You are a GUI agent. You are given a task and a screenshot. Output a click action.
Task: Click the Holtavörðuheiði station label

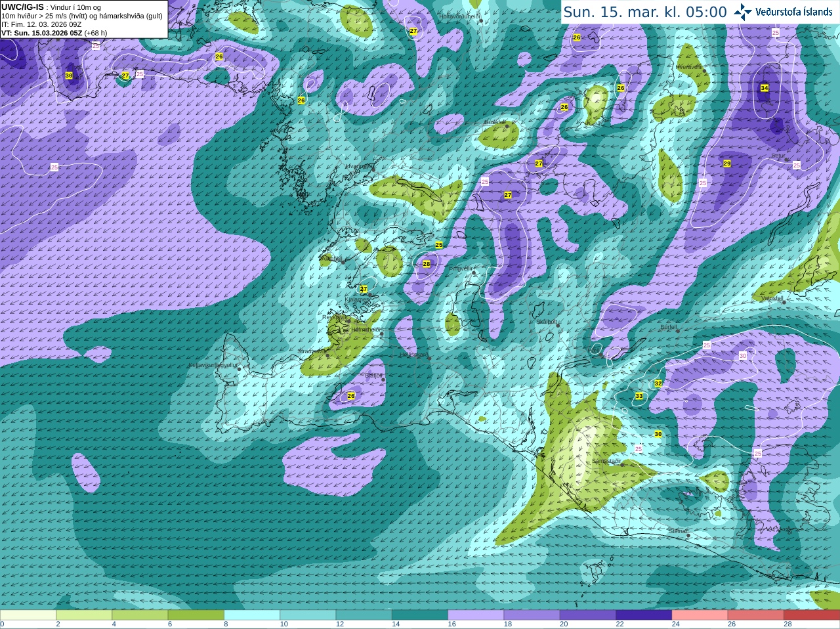coord(459,16)
